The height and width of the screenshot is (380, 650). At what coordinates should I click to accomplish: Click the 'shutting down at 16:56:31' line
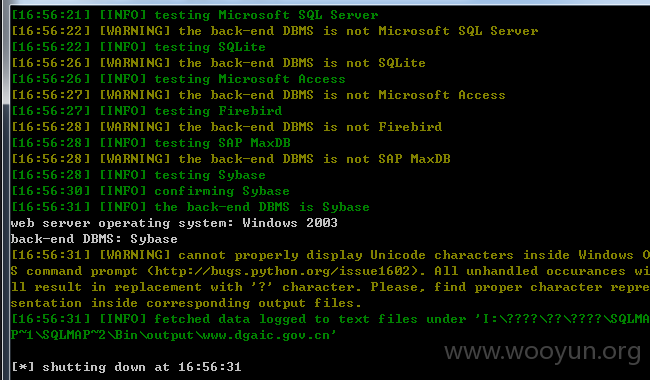pyautogui.click(x=126, y=367)
